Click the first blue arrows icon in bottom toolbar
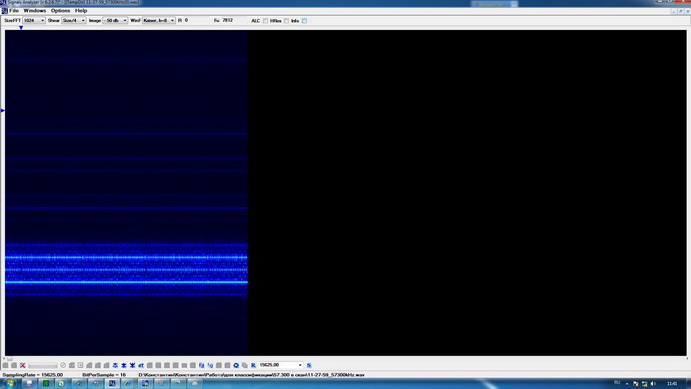691x389 pixels. (115, 365)
